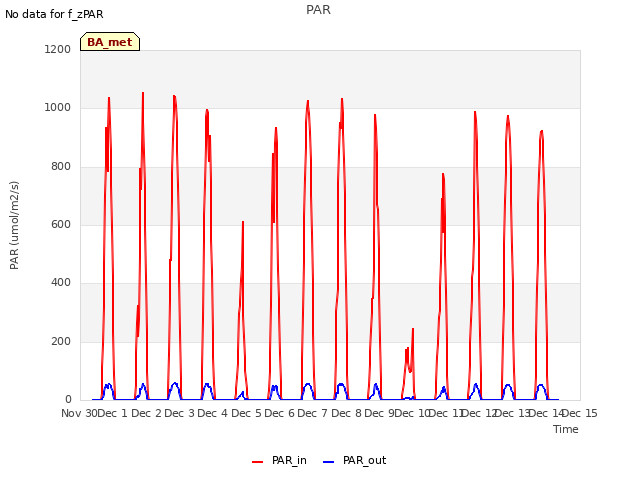The height and width of the screenshot is (480, 640).
Task: Click the Dec 4 x-axis tick label
Action: [x=212, y=413]
